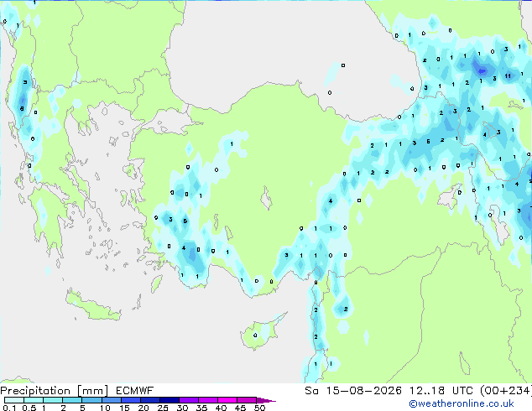The width and height of the screenshot is (532, 411).
Task: Click the 40–45 mm legend swatch
Action: click(227, 400)
